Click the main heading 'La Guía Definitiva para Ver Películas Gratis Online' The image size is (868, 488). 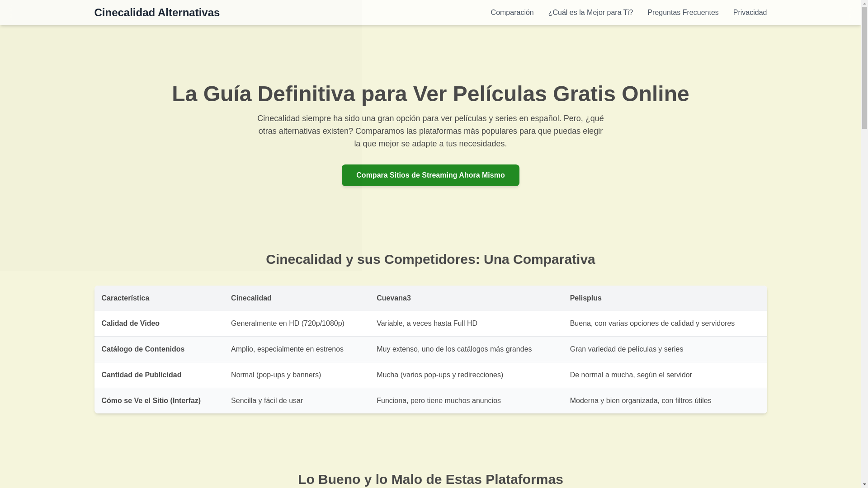pos(430,94)
